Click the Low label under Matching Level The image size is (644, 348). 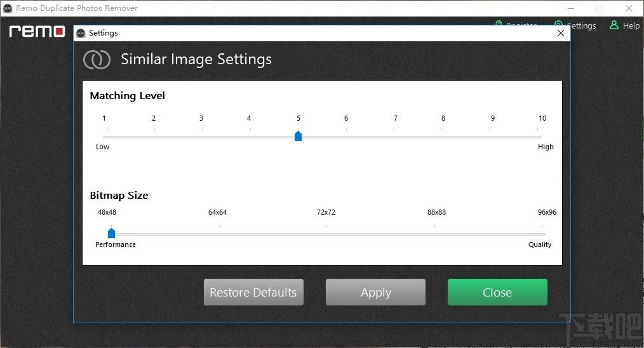point(103,147)
